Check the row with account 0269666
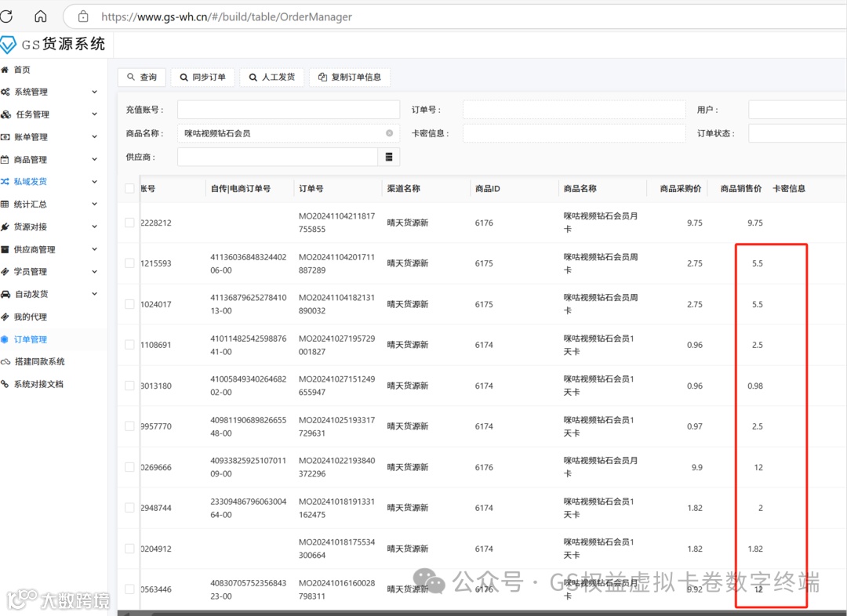The image size is (847, 616). click(x=129, y=467)
